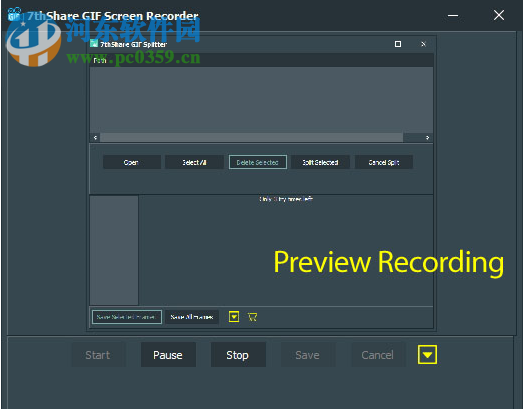Screen dimensions: 529x409
Task: Stop the screen recording
Action: pyautogui.click(x=238, y=355)
